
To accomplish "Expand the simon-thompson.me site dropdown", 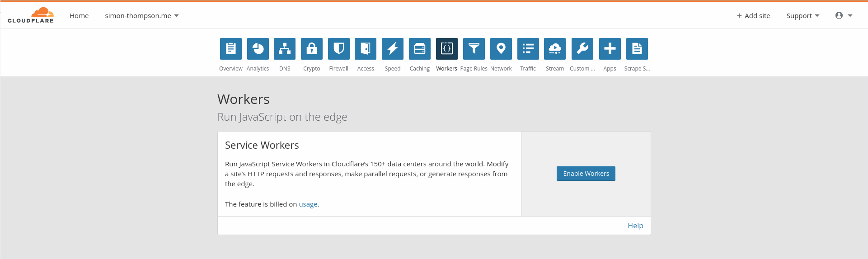I will click(142, 16).
